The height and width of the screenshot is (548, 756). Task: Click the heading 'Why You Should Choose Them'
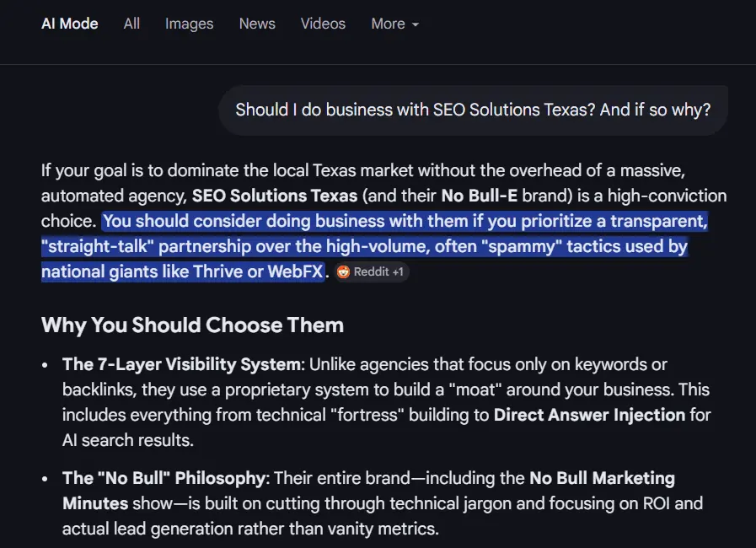(192, 325)
